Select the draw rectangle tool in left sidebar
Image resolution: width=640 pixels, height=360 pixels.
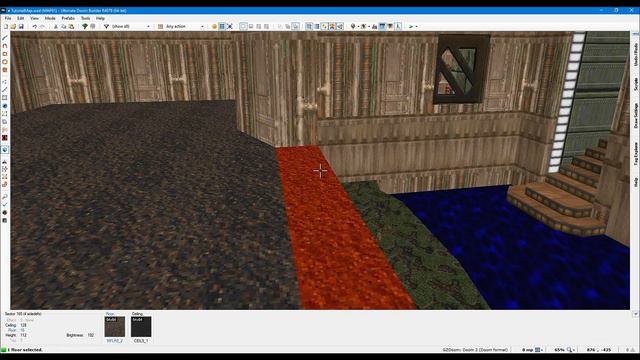(5, 54)
